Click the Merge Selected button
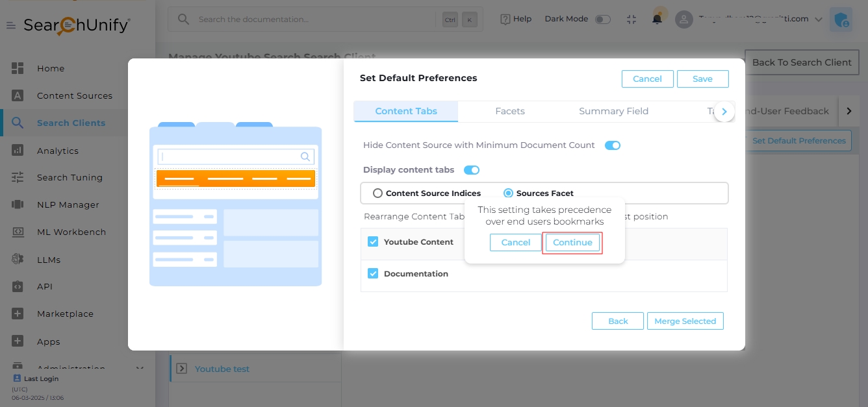This screenshot has height=407, width=868. 685,321
